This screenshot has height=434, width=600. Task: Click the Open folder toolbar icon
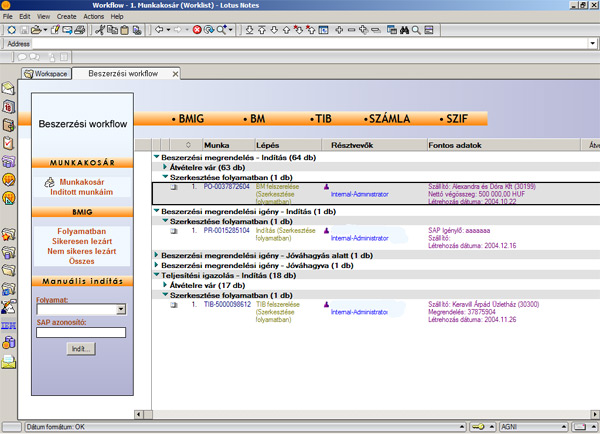click(x=36, y=30)
